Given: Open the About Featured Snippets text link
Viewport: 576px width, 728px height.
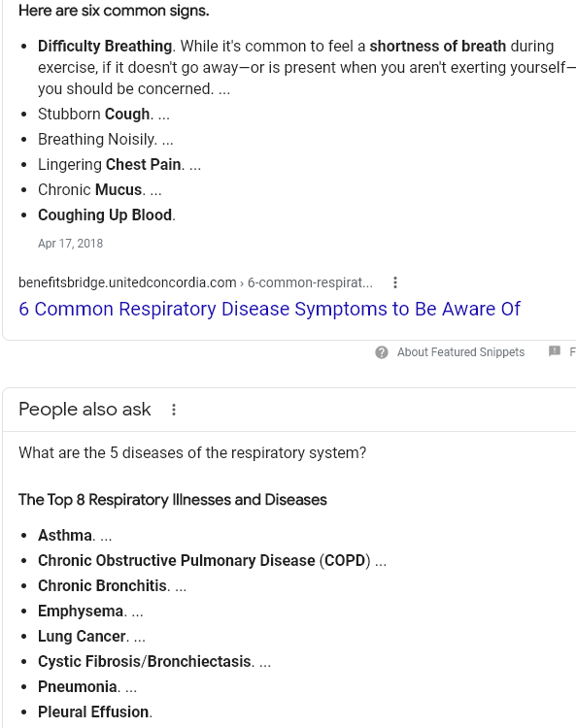Looking at the screenshot, I should (x=460, y=352).
